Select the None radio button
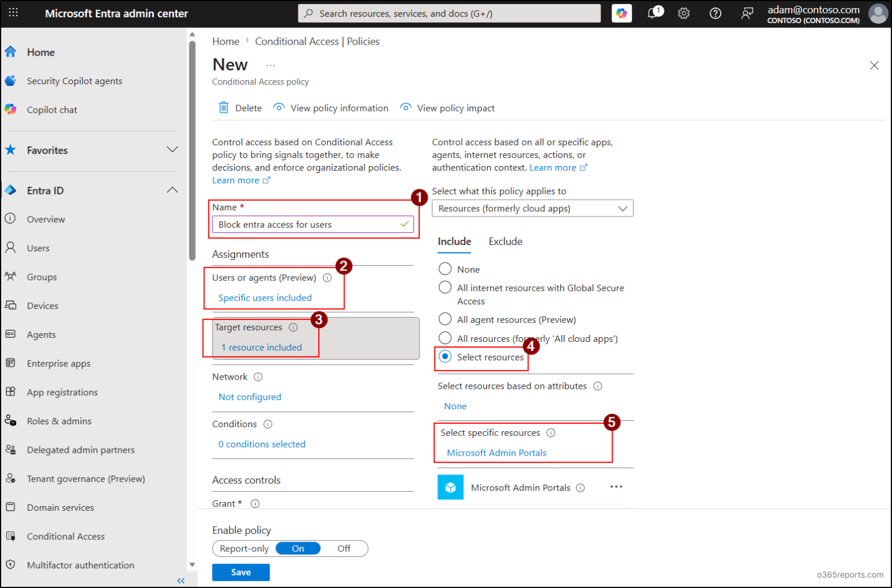 [445, 269]
